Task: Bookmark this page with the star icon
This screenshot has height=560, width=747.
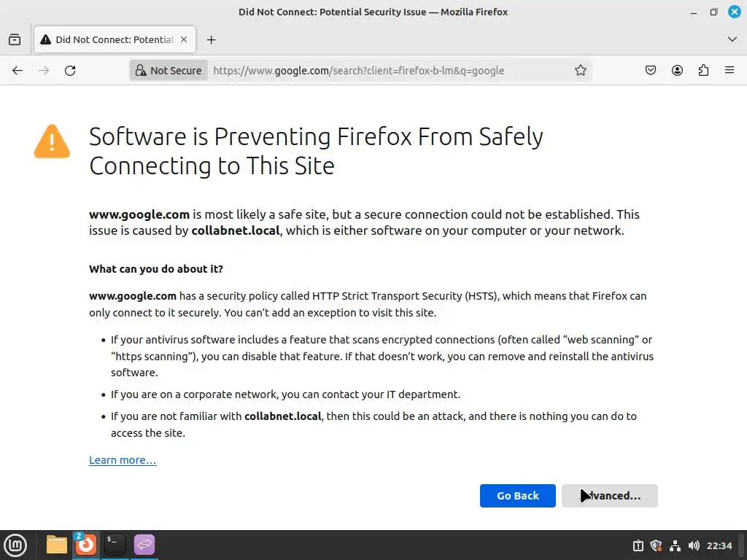Action: click(x=581, y=71)
